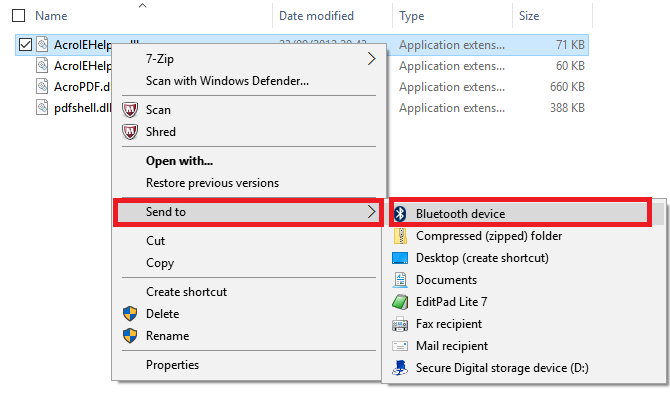Send to Secure Digital storage device (D:)
This screenshot has width=670, height=411.
tap(502, 368)
